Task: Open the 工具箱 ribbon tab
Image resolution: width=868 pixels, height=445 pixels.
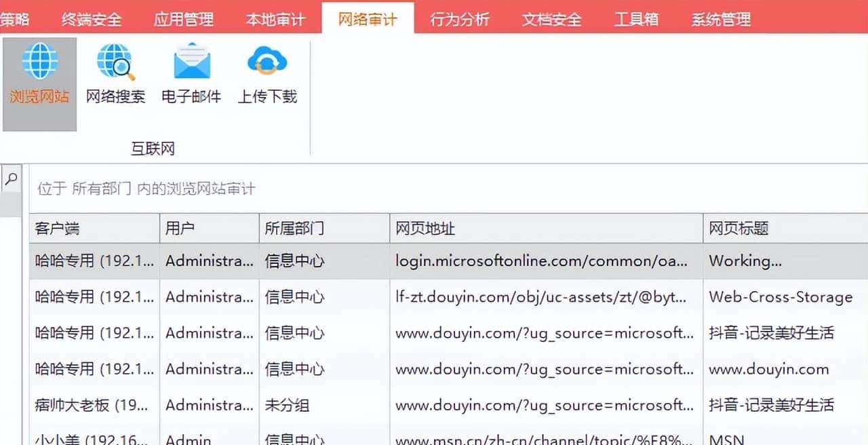Action: (636, 19)
